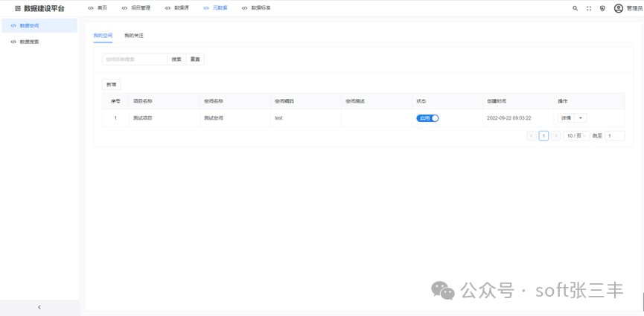Go to the previous page with the left arrow
This screenshot has height=316, width=644.
tap(532, 136)
